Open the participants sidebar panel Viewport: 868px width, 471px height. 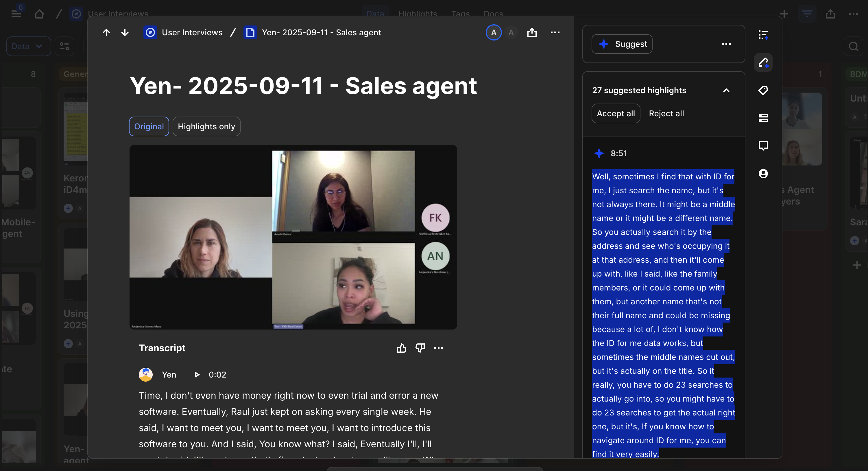763,174
